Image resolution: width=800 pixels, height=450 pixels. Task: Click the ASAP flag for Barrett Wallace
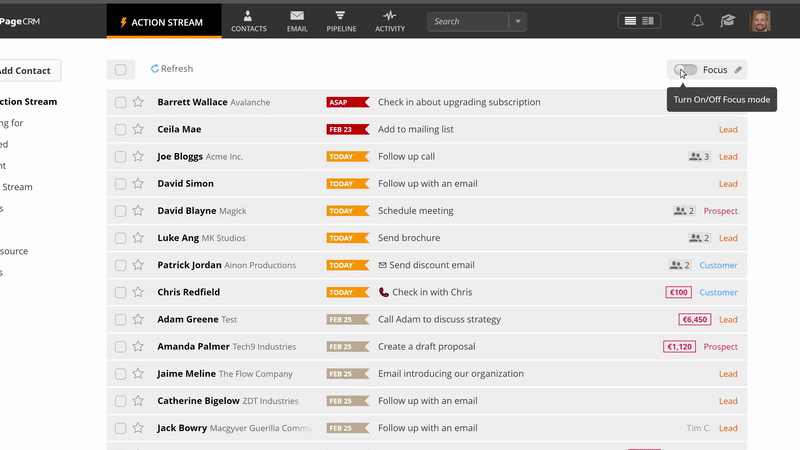347,102
